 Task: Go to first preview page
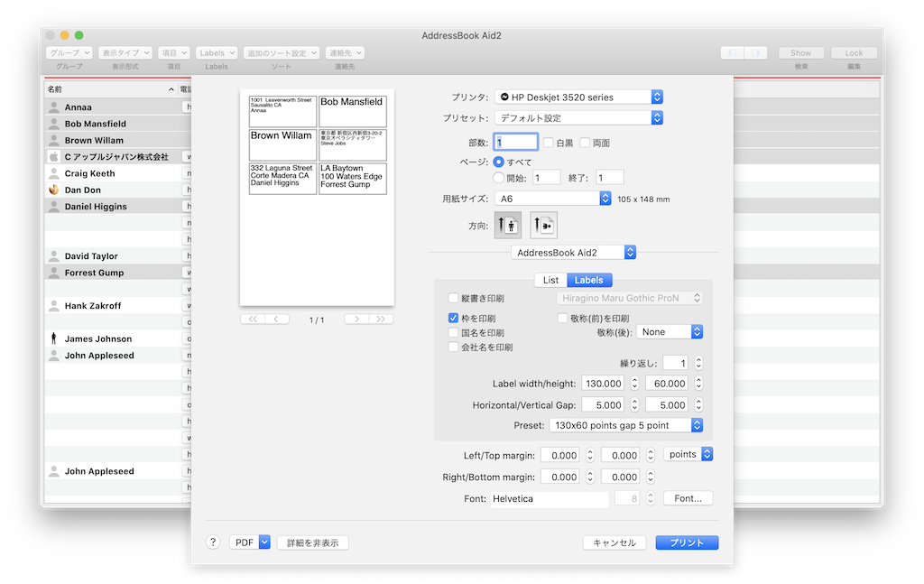pyautogui.click(x=253, y=320)
